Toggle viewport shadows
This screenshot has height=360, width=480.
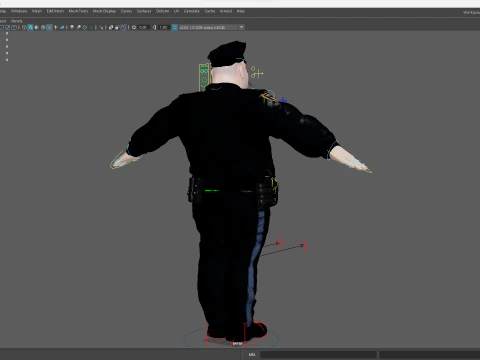(x=62, y=27)
